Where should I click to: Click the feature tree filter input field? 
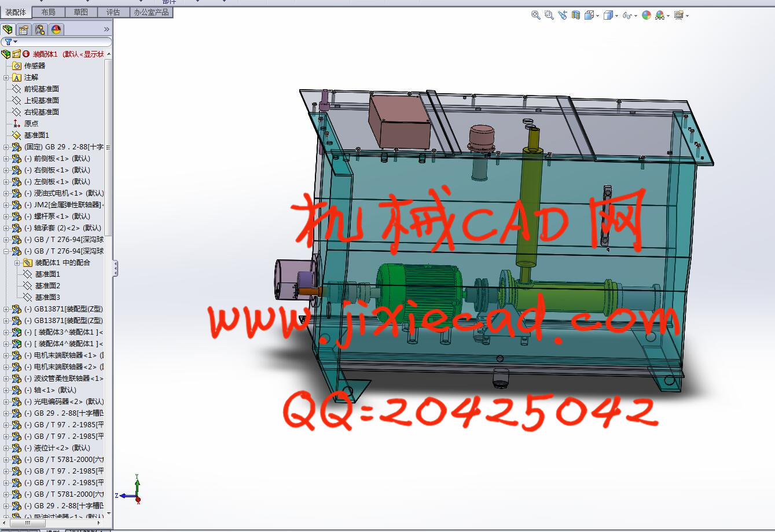[x=64, y=42]
